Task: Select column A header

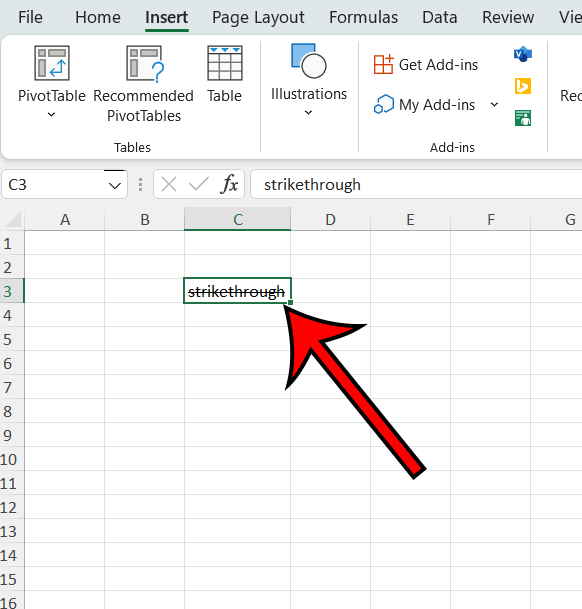Action: (x=65, y=220)
